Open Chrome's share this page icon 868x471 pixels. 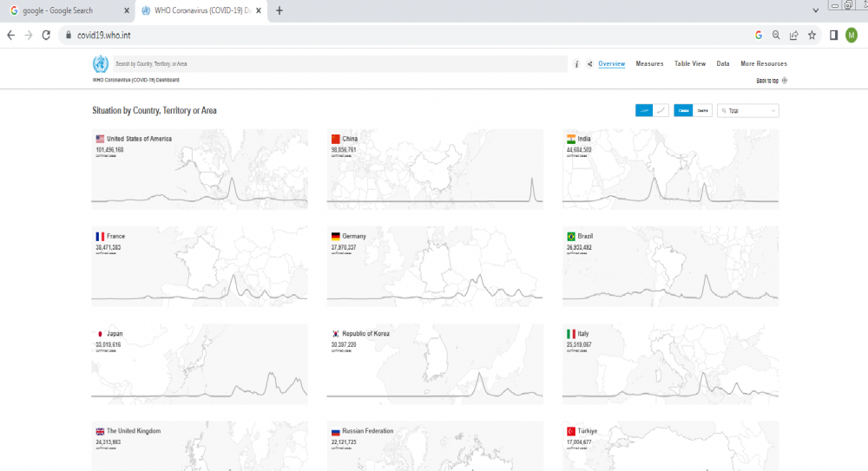tap(793, 36)
